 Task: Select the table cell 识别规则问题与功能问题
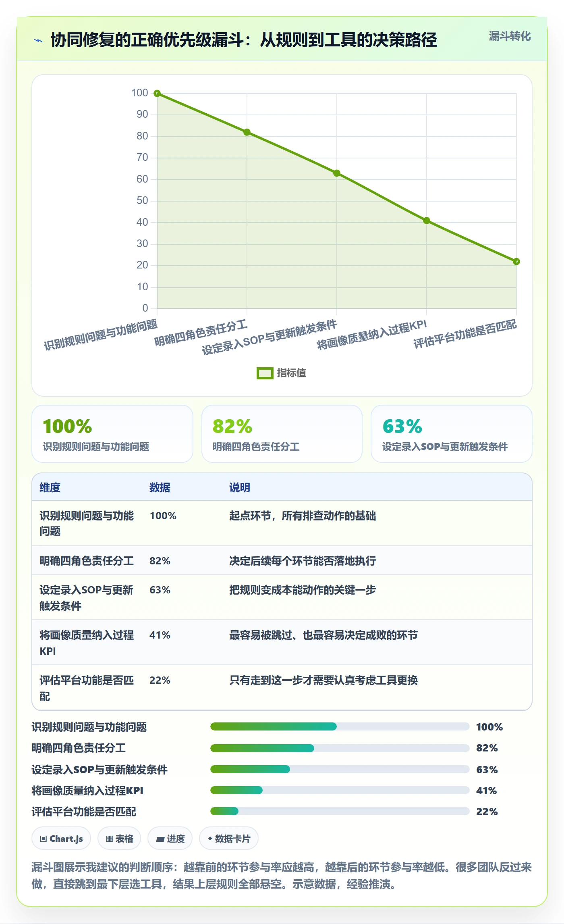tap(87, 523)
